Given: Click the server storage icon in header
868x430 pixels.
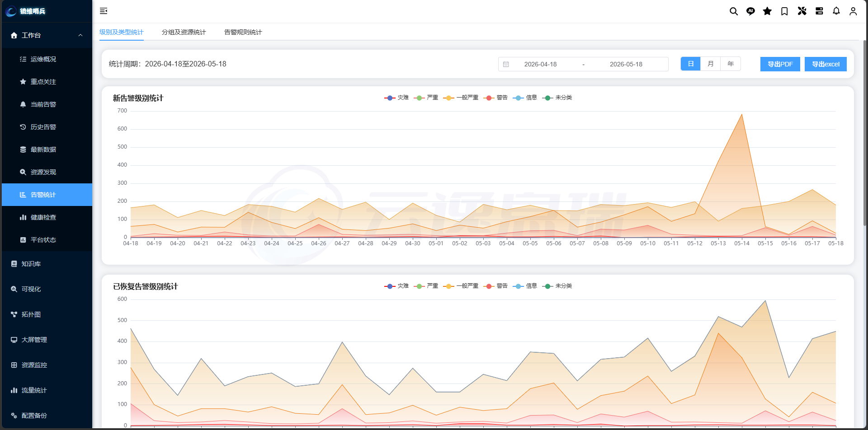Looking at the screenshot, I should click(819, 11).
